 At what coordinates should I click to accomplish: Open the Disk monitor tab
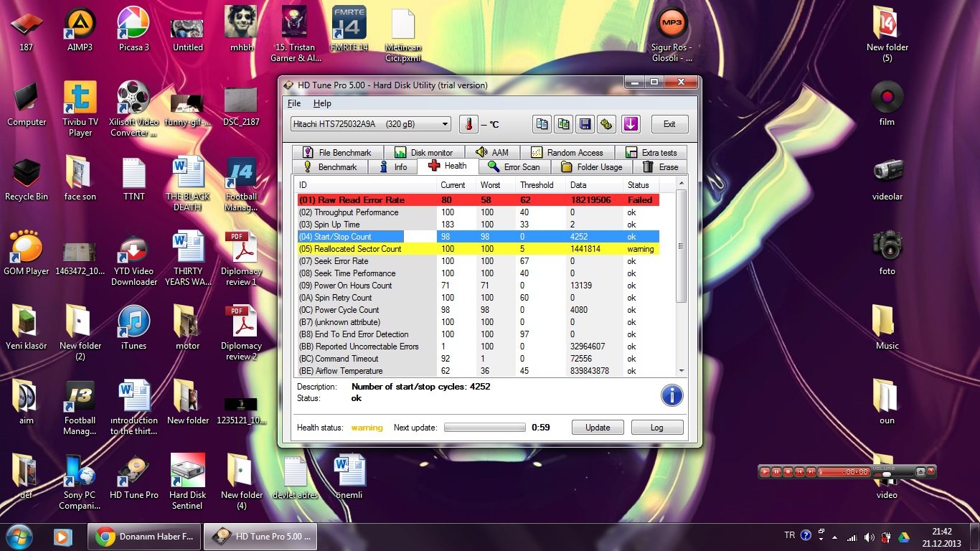(x=424, y=152)
